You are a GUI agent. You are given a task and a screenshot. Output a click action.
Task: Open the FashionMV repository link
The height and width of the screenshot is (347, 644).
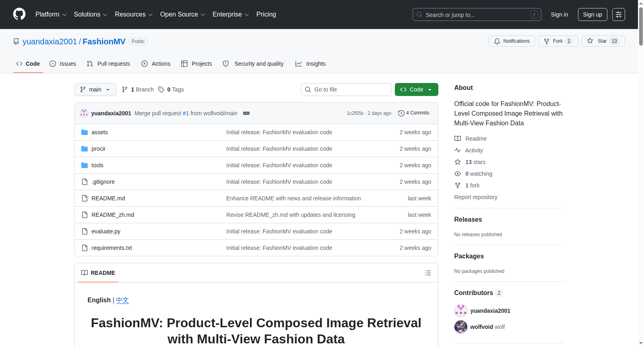(x=104, y=42)
